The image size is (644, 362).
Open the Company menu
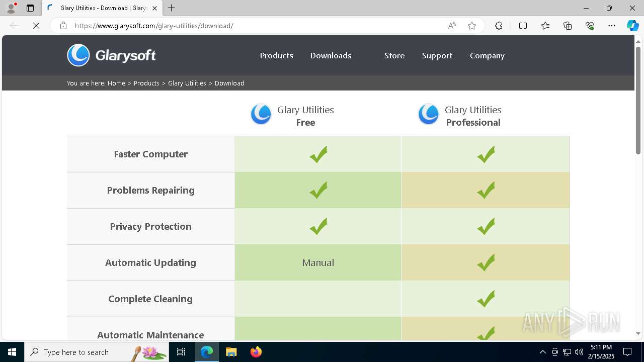point(487,56)
